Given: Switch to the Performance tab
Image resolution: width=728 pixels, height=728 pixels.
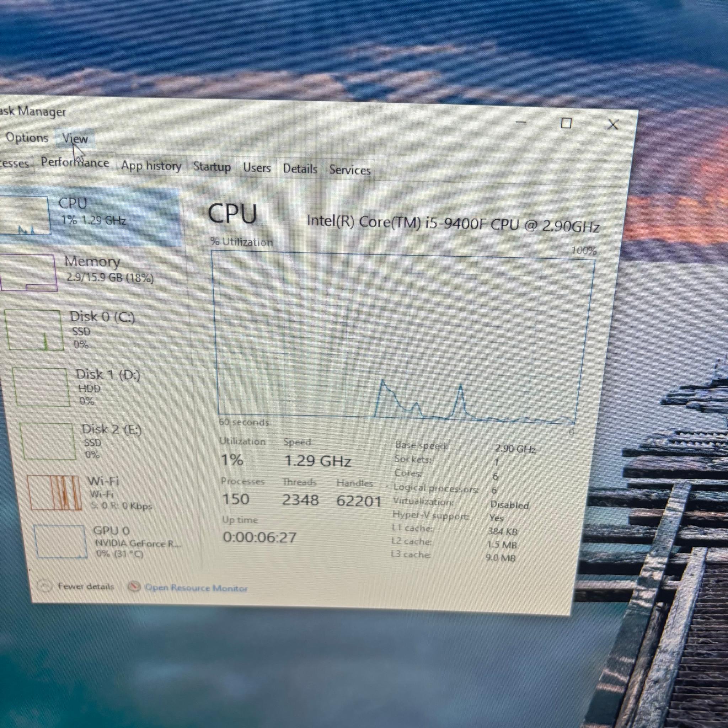Looking at the screenshot, I should pos(75,162).
